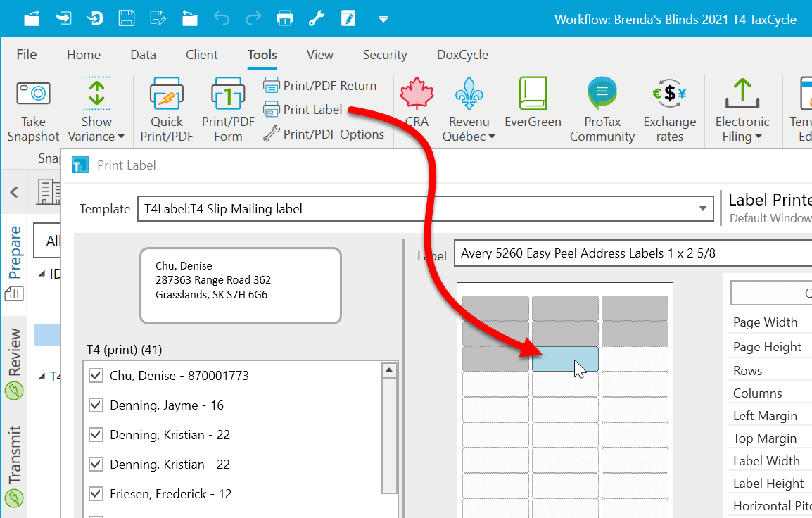Uncheck Chu, Denise - 870001773
This screenshot has height=518, width=812.
pos(96,375)
